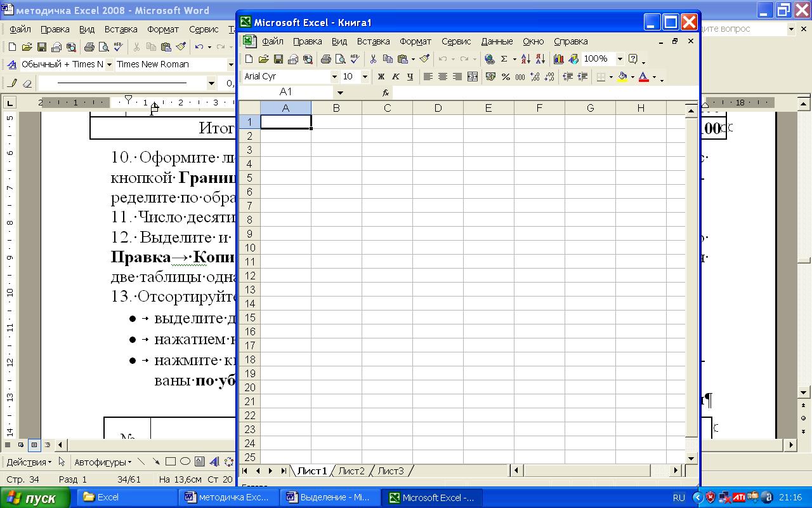Open Excel menu Файл
This screenshot has height=508, width=812.
pos(273,41)
